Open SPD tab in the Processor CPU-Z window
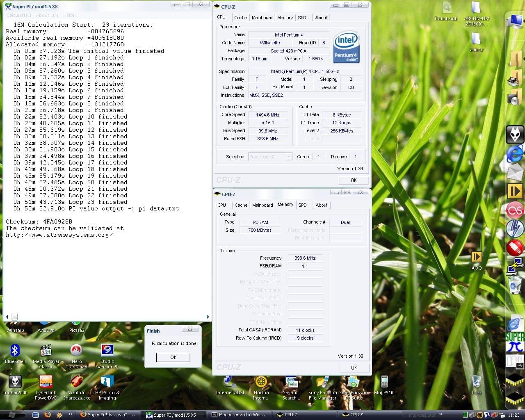This screenshot has height=420, width=525. coord(302,18)
